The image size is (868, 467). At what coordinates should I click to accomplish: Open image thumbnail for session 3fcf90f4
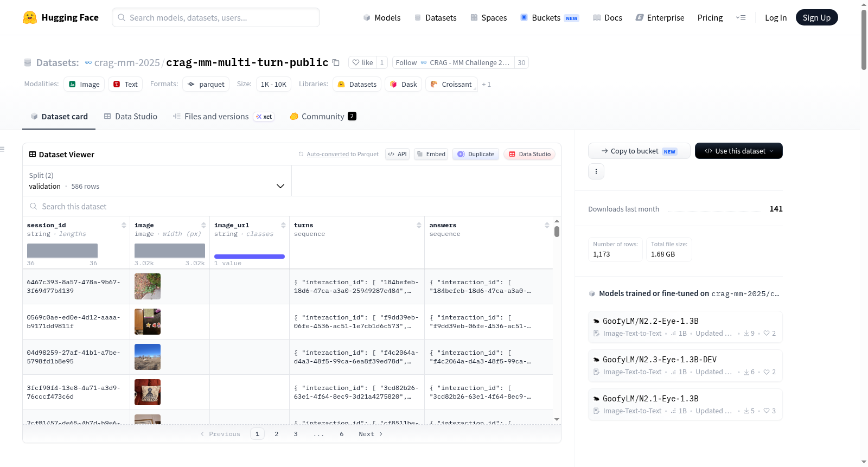coord(148,392)
